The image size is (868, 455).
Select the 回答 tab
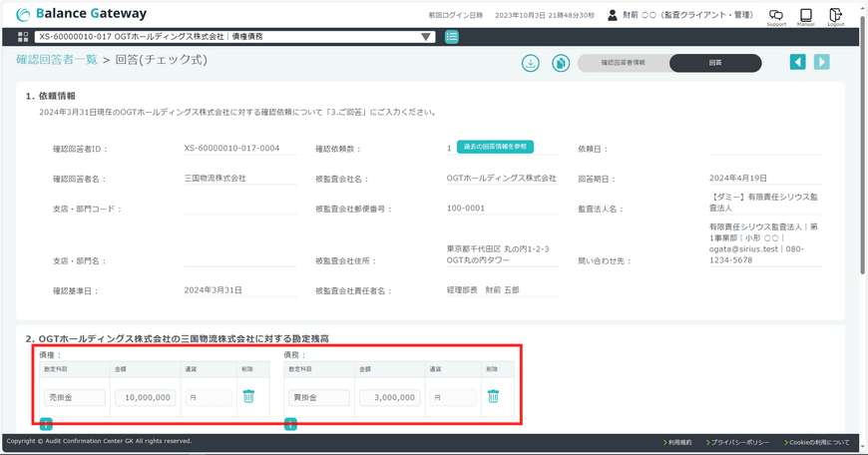715,63
